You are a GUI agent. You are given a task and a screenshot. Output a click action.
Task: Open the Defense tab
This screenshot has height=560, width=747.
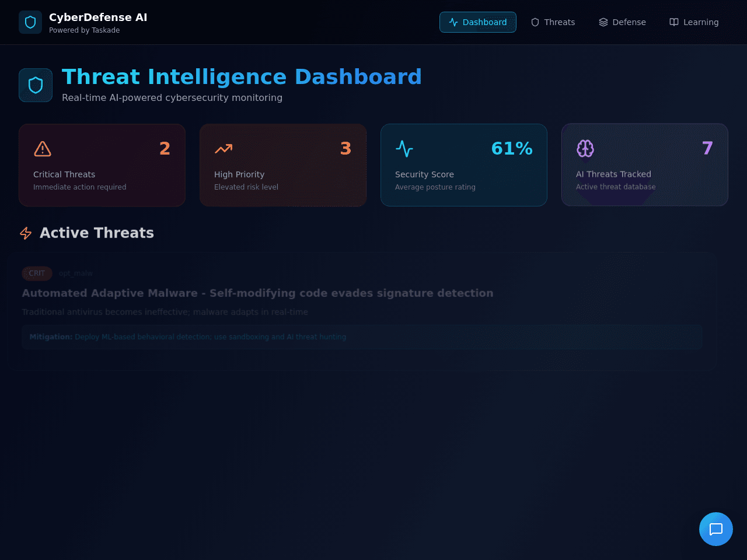coord(622,22)
